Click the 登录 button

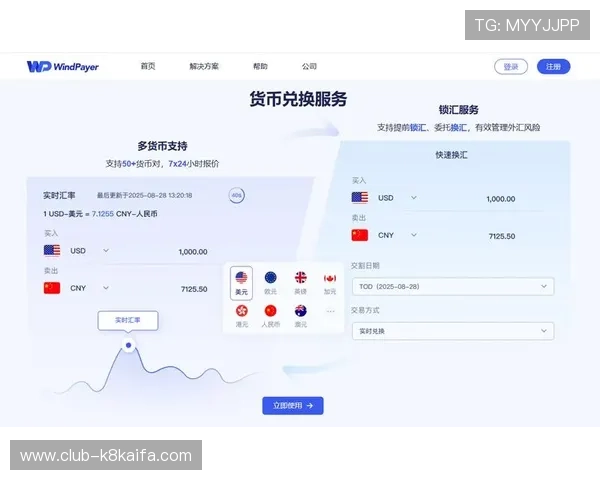[511, 67]
